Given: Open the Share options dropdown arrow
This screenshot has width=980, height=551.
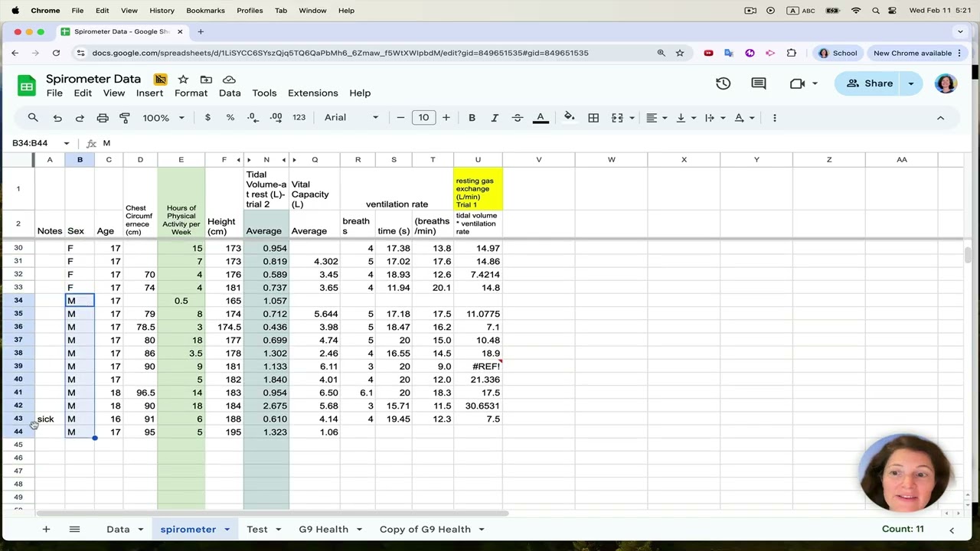Looking at the screenshot, I should 911,83.
